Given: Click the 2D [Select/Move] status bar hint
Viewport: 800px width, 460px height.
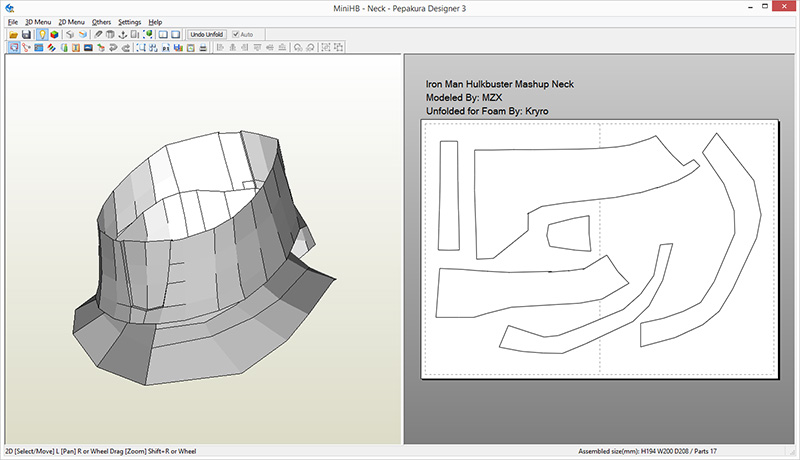Looking at the screenshot, I should tap(101, 451).
